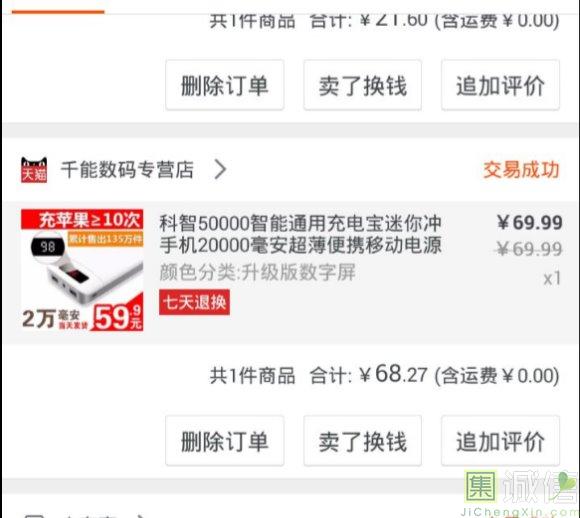The height and width of the screenshot is (518, 580).
Task: Open the 科智50000智能通用充电宝 product title
Action: tap(300, 234)
